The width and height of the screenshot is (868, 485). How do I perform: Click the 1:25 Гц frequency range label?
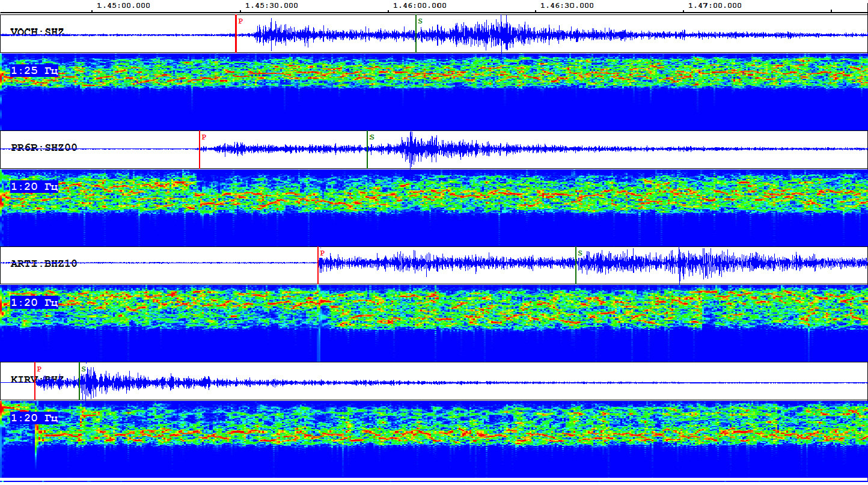(34, 71)
